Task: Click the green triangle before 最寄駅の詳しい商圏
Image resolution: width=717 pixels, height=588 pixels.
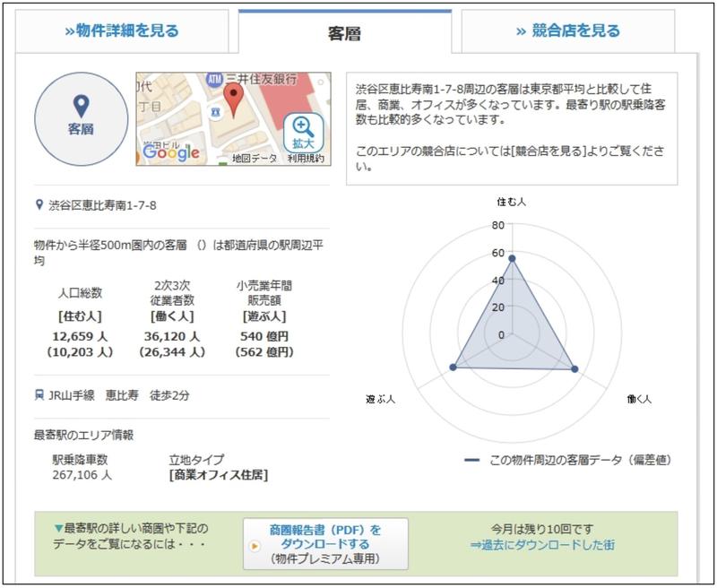Action: (x=58, y=529)
